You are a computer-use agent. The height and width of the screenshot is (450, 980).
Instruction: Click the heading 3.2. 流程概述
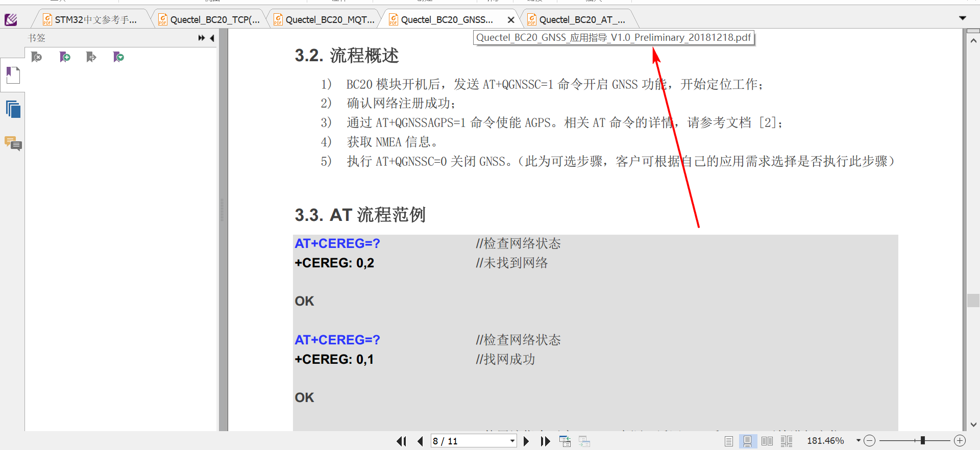pos(347,55)
